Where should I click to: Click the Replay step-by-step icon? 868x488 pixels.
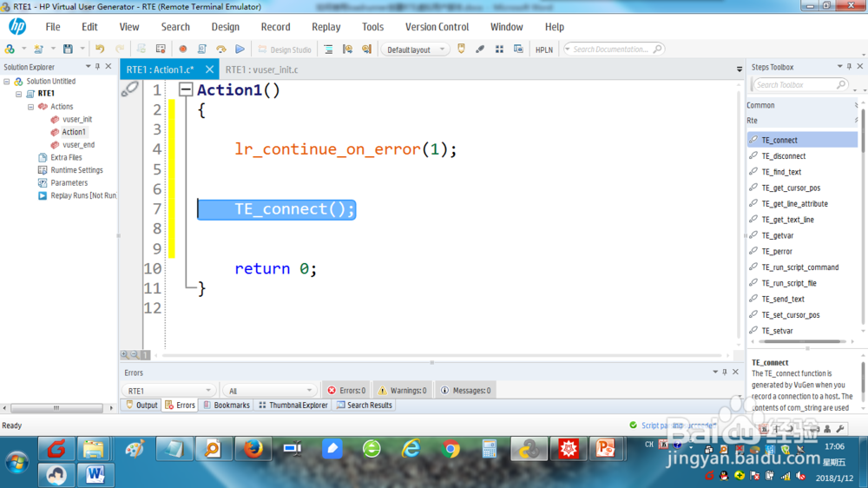coord(220,49)
